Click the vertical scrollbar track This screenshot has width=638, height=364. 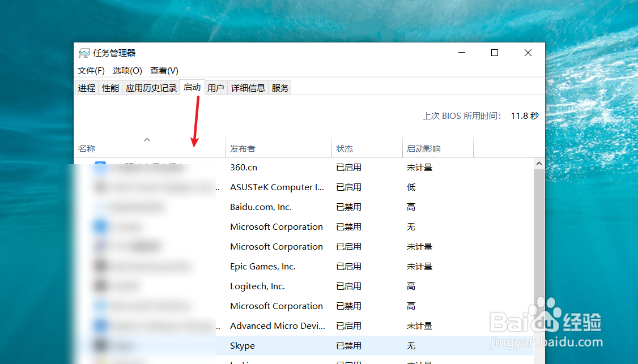[539, 267]
